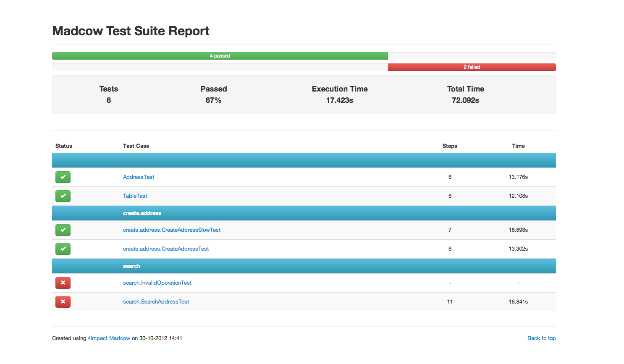The height and width of the screenshot is (364, 624).
Task: Click the 4impact Madcow footer link
Action: (x=109, y=338)
